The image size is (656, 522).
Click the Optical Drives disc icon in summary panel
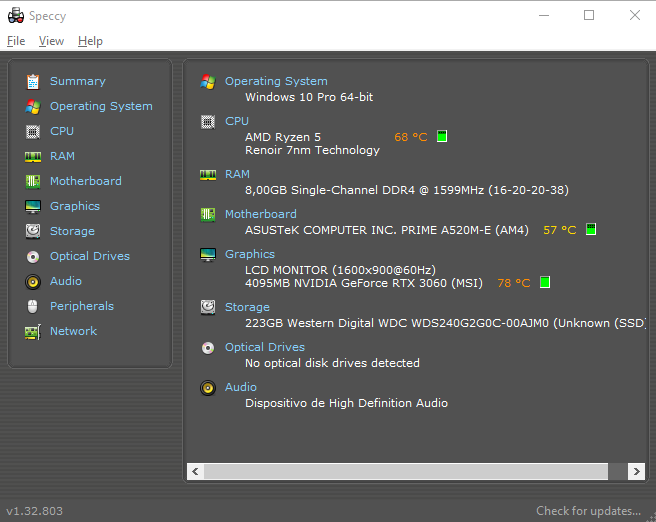[208, 348]
